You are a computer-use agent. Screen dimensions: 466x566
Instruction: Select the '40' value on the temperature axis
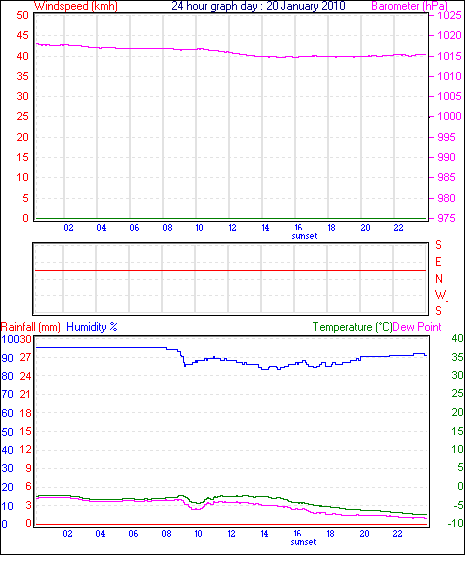click(457, 338)
